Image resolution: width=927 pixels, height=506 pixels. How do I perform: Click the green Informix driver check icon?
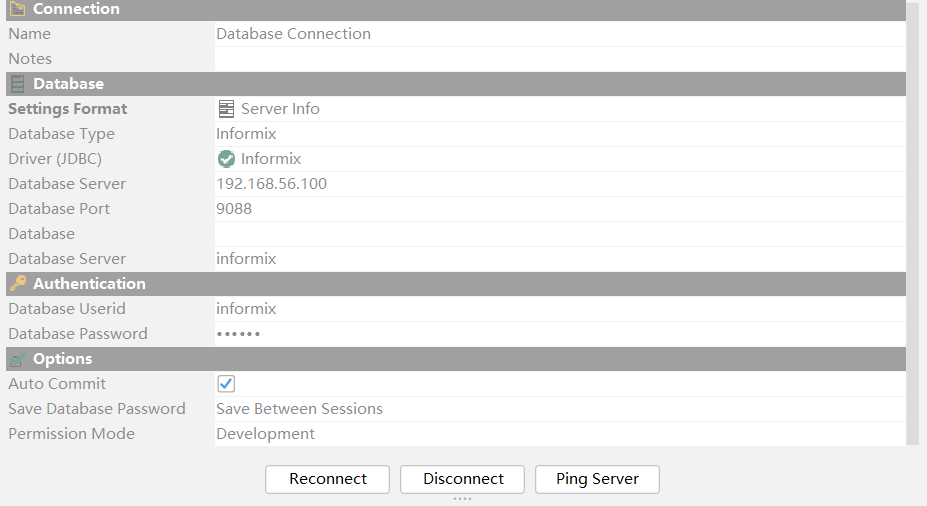click(x=226, y=158)
